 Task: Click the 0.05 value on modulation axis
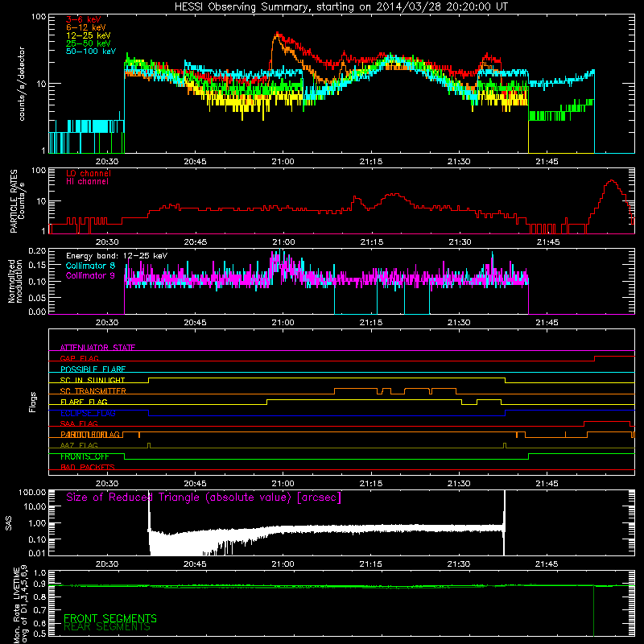click(37, 297)
